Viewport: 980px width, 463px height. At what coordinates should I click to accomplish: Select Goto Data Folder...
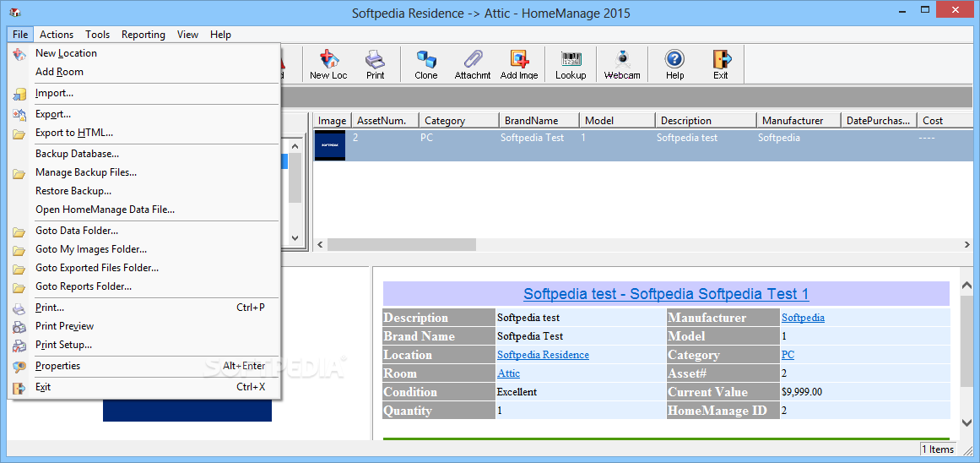point(144,231)
